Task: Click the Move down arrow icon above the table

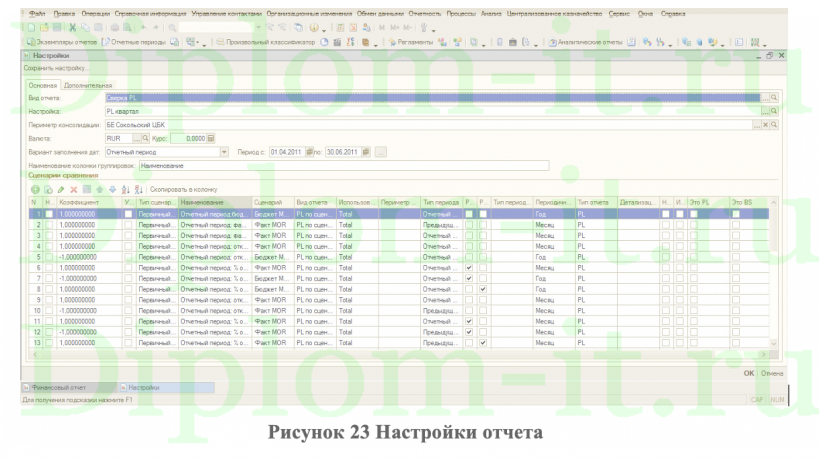Action: pyautogui.click(x=112, y=190)
